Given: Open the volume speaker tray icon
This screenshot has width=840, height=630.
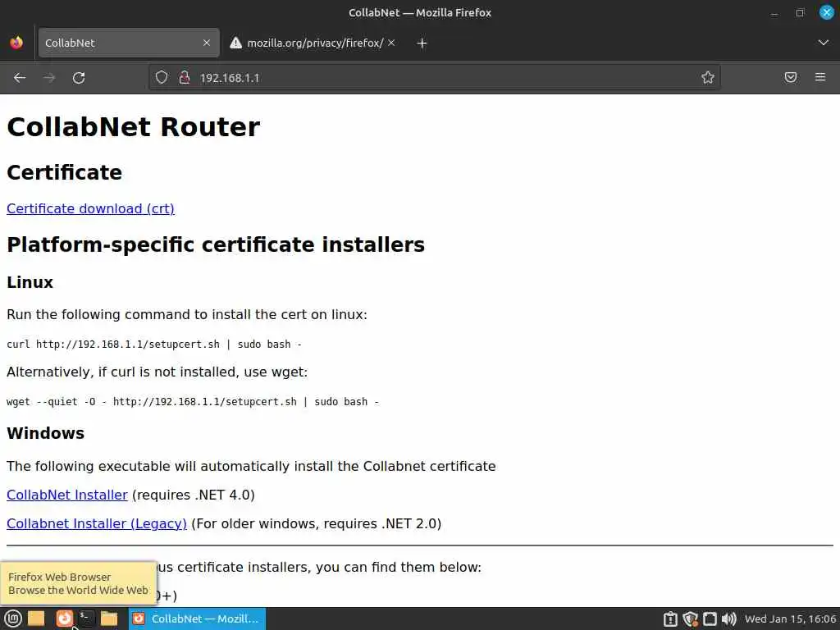Looking at the screenshot, I should 728,619.
